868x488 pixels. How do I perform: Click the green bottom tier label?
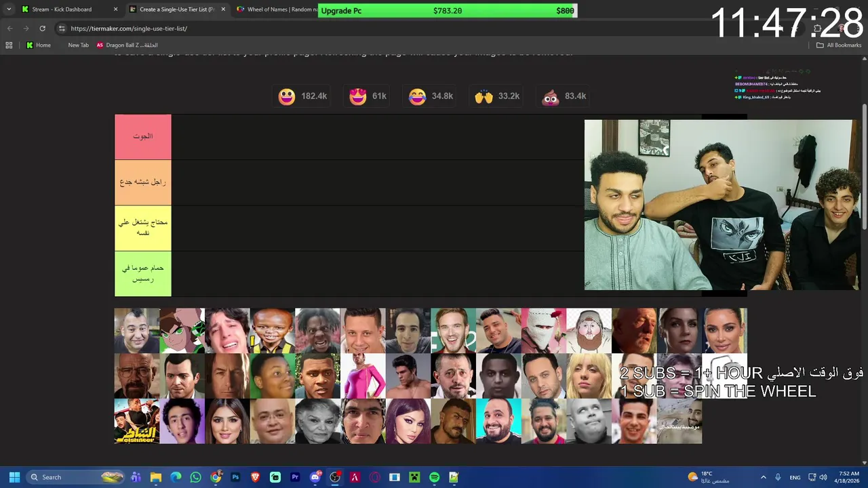click(x=143, y=274)
